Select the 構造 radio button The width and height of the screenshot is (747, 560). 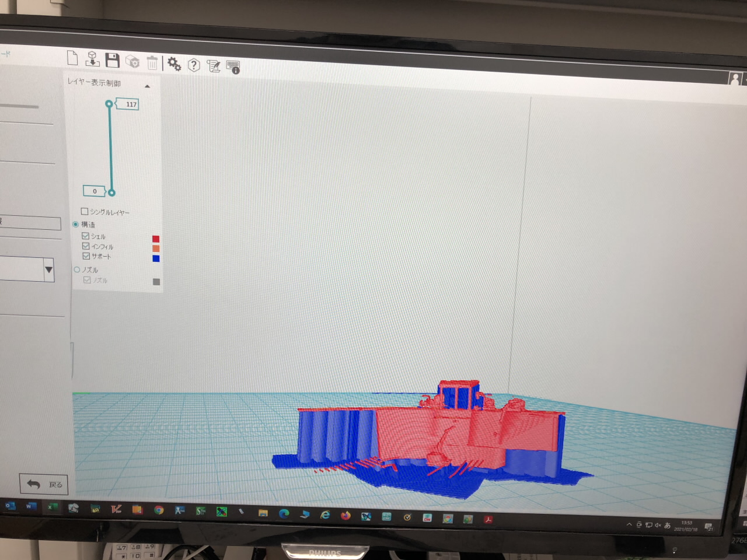point(76,224)
